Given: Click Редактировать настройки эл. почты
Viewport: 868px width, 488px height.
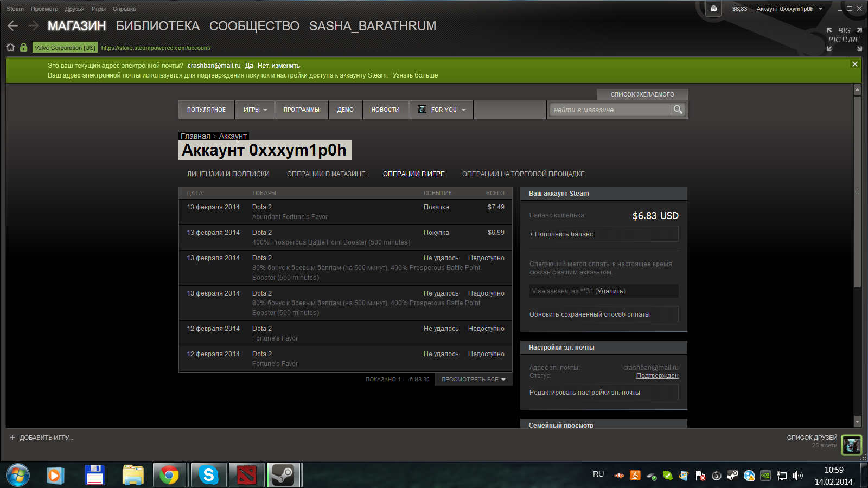Looking at the screenshot, I should [x=604, y=393].
